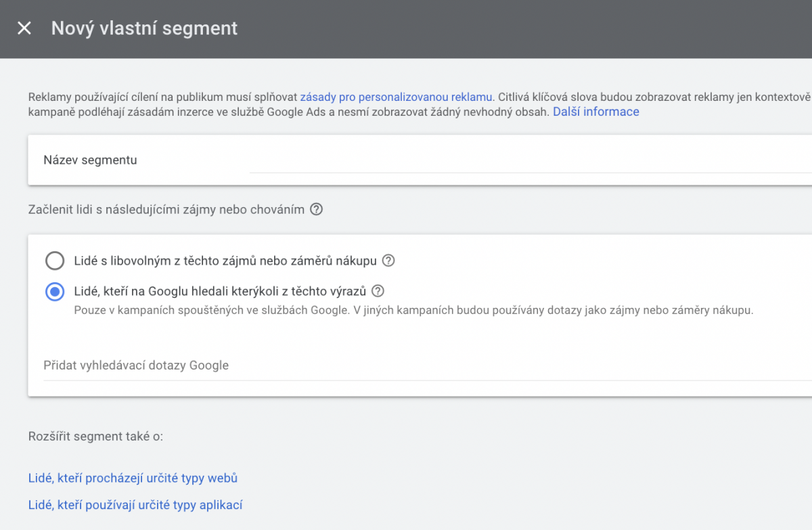Click label text Lidé s libovolným z těchto zájmů
Image resolution: width=812 pixels, height=530 pixels.
coord(226,261)
